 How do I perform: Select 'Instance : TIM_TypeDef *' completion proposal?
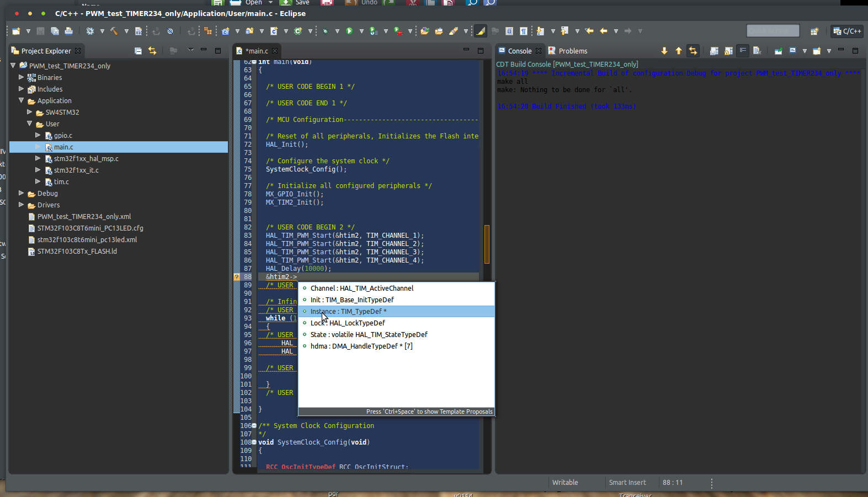point(348,312)
